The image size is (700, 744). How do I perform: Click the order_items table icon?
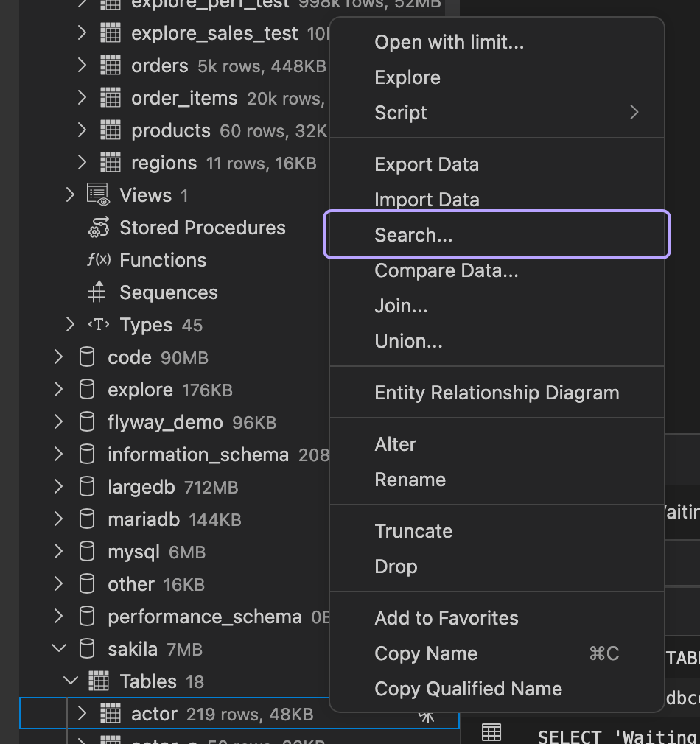click(110, 98)
